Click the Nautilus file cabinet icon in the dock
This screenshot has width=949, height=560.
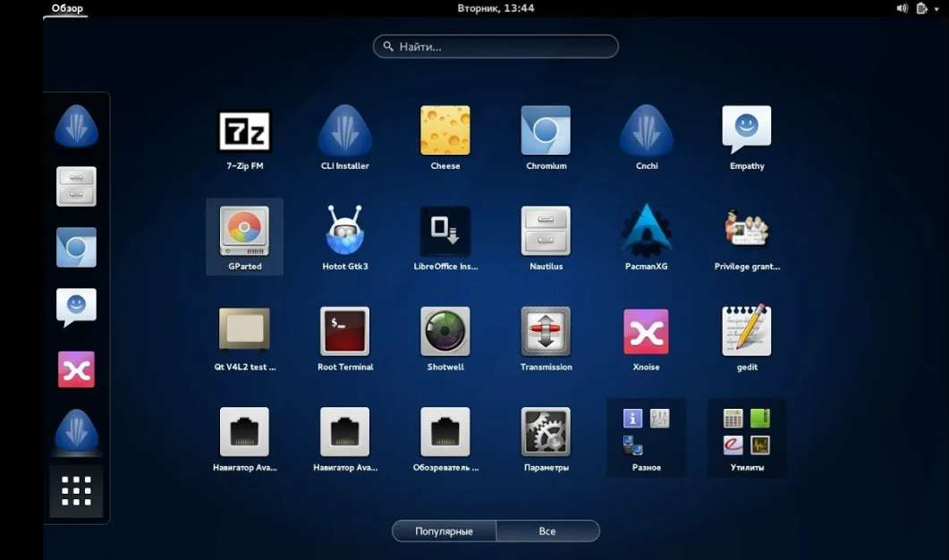pyautogui.click(x=76, y=186)
